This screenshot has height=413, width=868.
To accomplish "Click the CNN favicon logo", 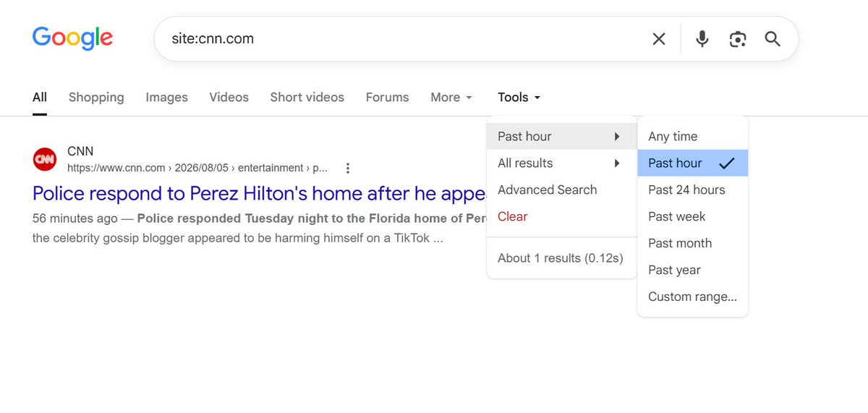I will pyautogui.click(x=45, y=159).
